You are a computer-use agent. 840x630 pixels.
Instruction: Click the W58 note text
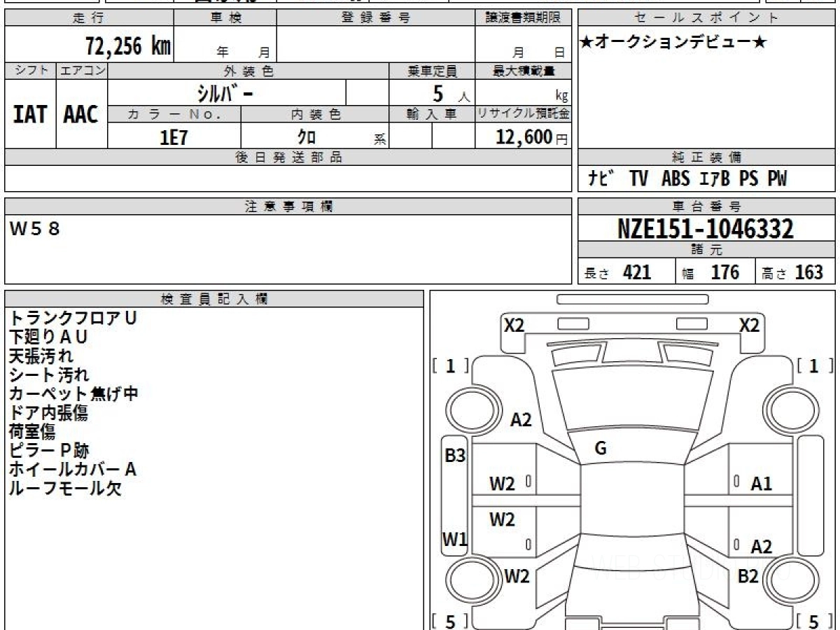[x=34, y=229]
